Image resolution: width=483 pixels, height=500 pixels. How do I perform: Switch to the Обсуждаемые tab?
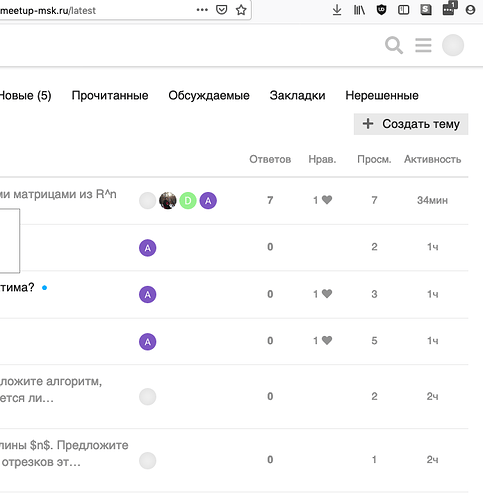[209, 96]
